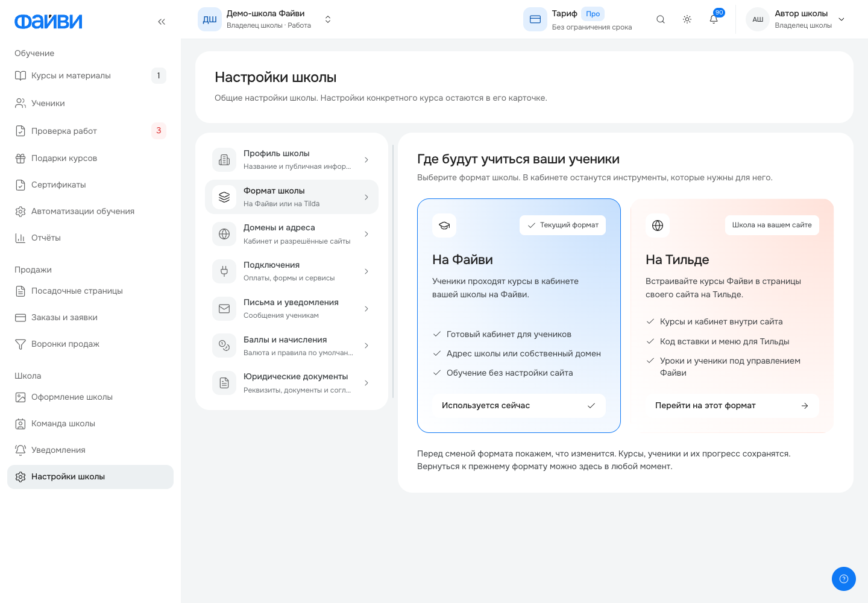Click the plug icon of Подключения
The height and width of the screenshot is (603, 868).
pos(224,271)
